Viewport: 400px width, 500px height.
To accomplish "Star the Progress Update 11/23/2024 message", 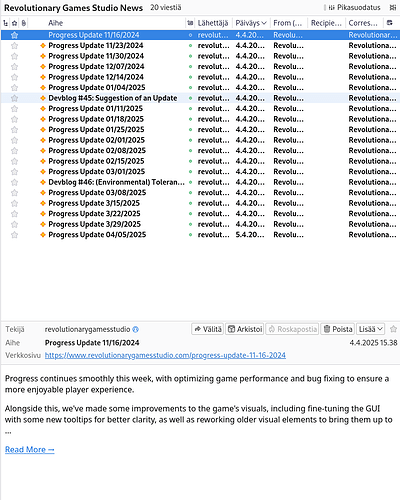I will (x=14, y=46).
